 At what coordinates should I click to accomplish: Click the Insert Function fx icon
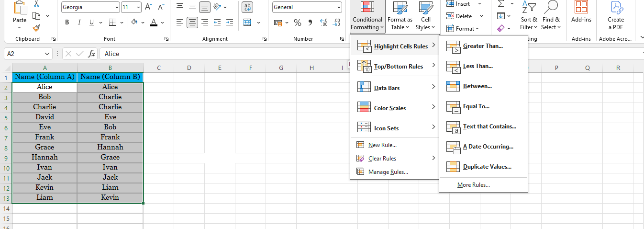91,54
